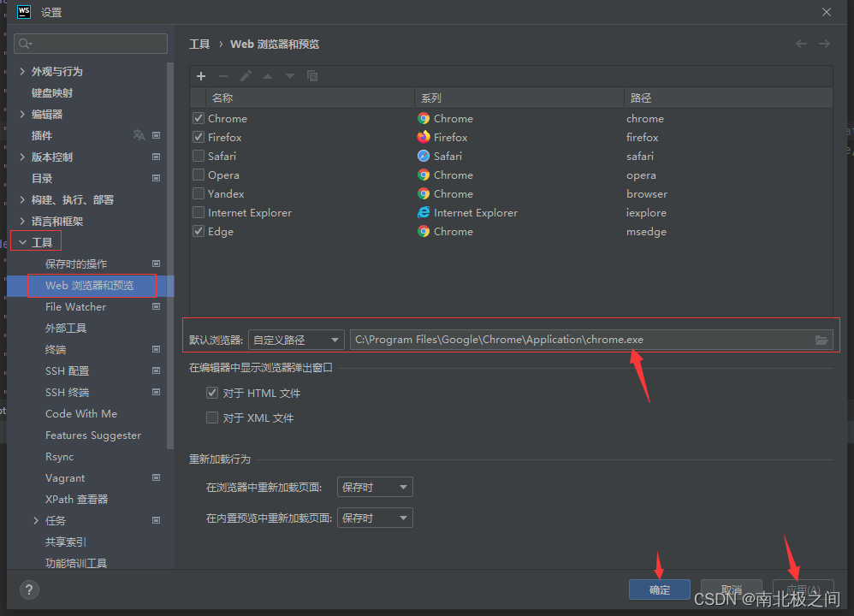Screen dimensions: 854x616
Task: Click the 取消 button
Action: point(731,589)
